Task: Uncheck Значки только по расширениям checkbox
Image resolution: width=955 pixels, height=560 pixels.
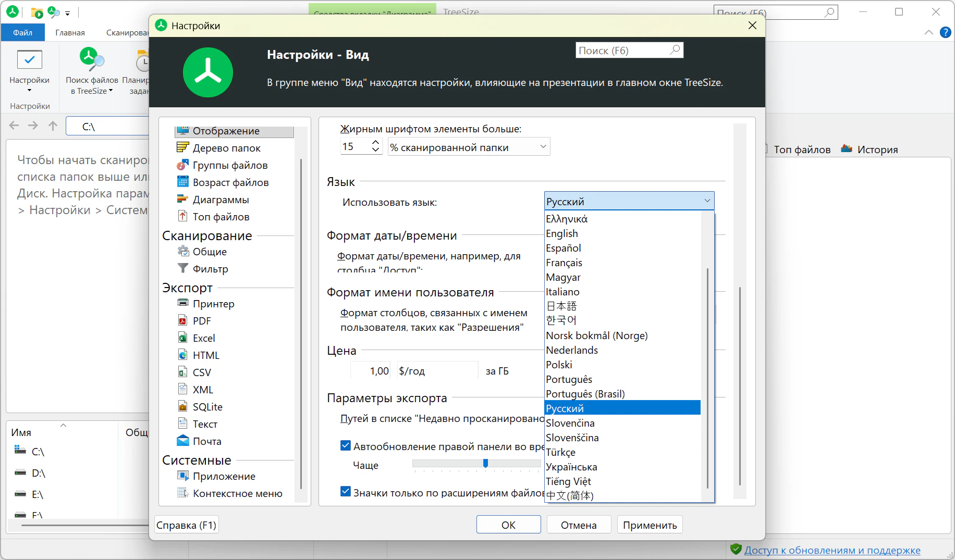Action: (346, 492)
